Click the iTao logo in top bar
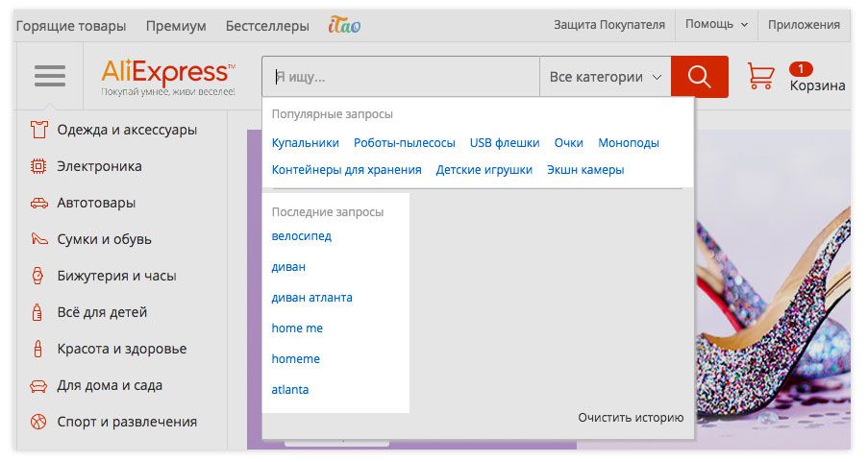 [x=344, y=25]
